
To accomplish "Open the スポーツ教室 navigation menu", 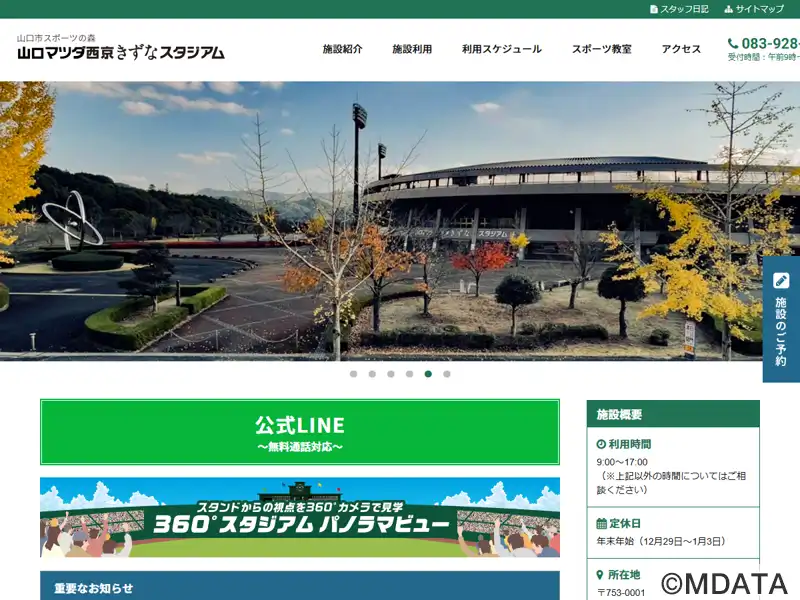I will tap(602, 49).
